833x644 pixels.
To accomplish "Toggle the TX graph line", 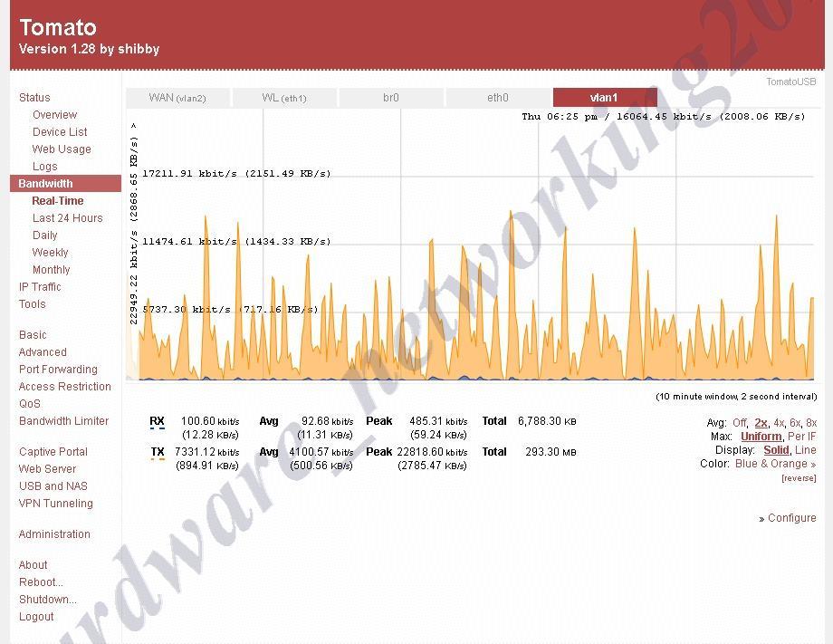I will click(158, 452).
